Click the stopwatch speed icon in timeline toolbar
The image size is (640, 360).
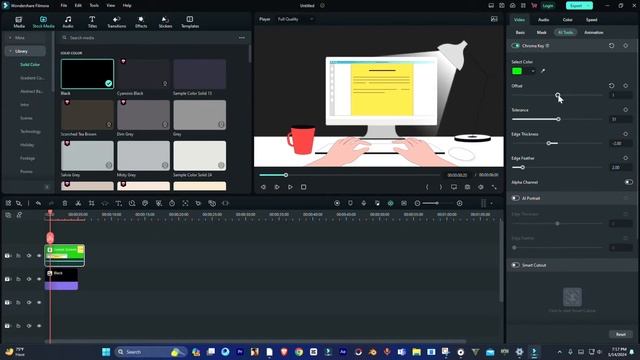pos(172,203)
